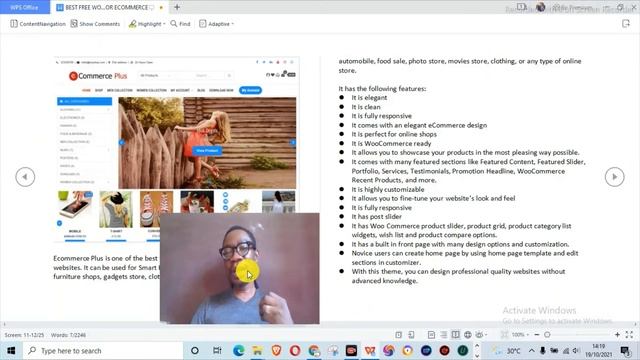
Task: Open Windows notification center icon
Action: pyautogui.click(x=625, y=351)
